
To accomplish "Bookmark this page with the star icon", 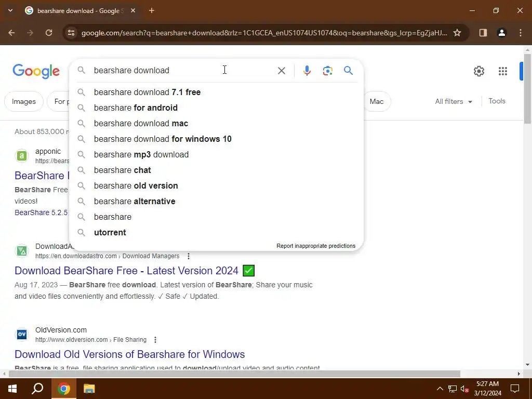I will pos(457,33).
